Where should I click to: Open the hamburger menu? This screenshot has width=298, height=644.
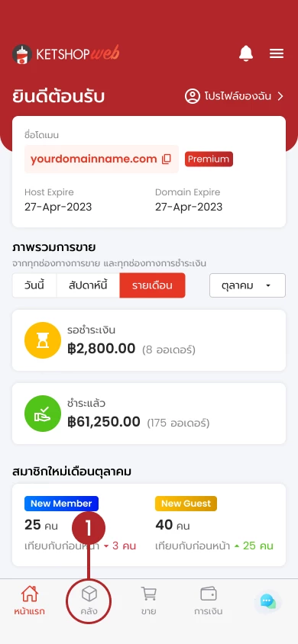tap(277, 54)
